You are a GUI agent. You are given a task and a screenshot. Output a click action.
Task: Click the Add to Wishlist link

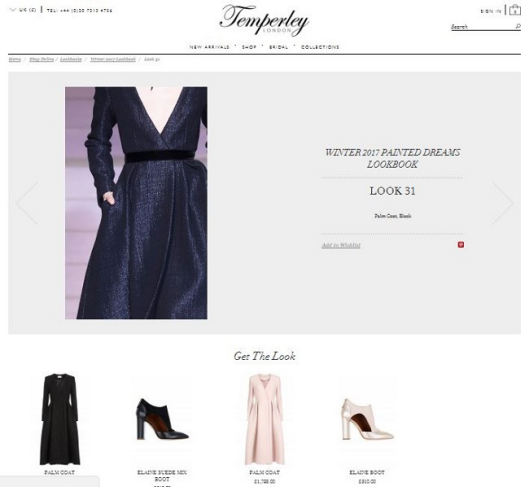pos(341,245)
